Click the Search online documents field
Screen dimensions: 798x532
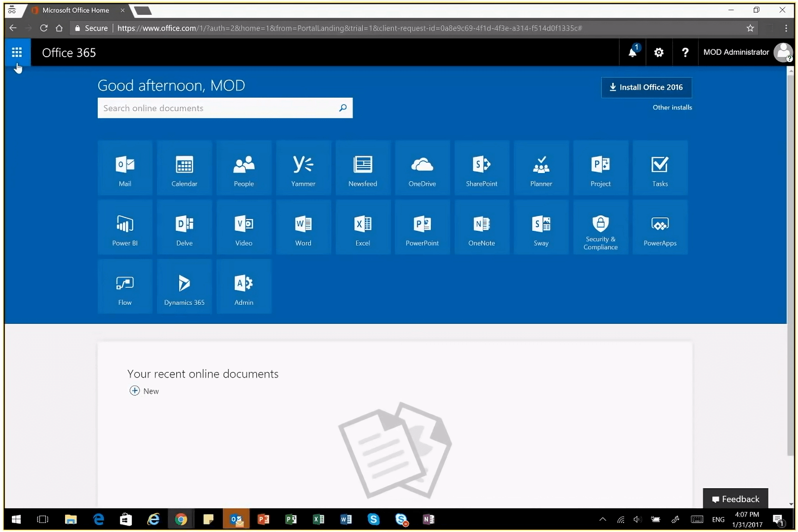[217, 108]
